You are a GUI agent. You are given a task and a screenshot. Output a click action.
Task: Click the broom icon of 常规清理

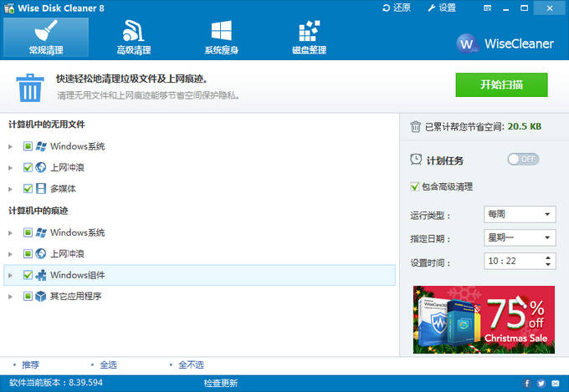coord(46,30)
